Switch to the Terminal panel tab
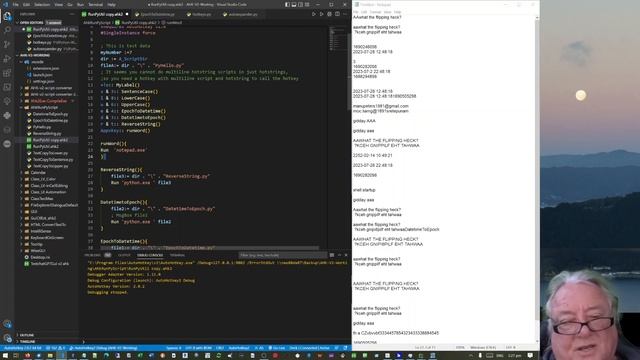640x360 pixels. (178, 256)
